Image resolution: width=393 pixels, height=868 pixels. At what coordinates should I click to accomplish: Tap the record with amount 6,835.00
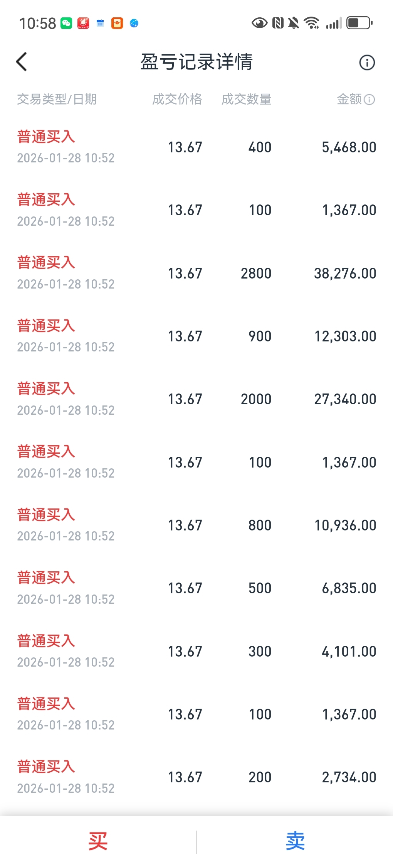[196, 588]
